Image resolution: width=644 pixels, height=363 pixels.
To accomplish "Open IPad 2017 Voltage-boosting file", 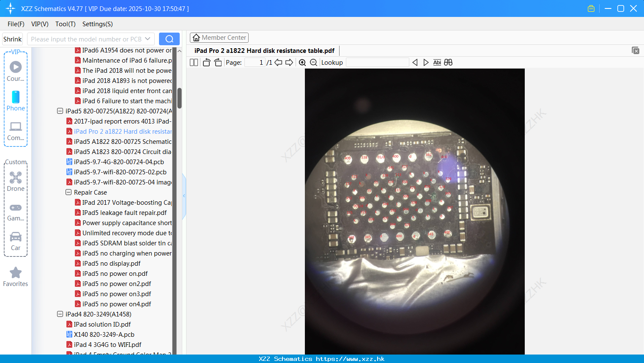I will click(x=123, y=202).
